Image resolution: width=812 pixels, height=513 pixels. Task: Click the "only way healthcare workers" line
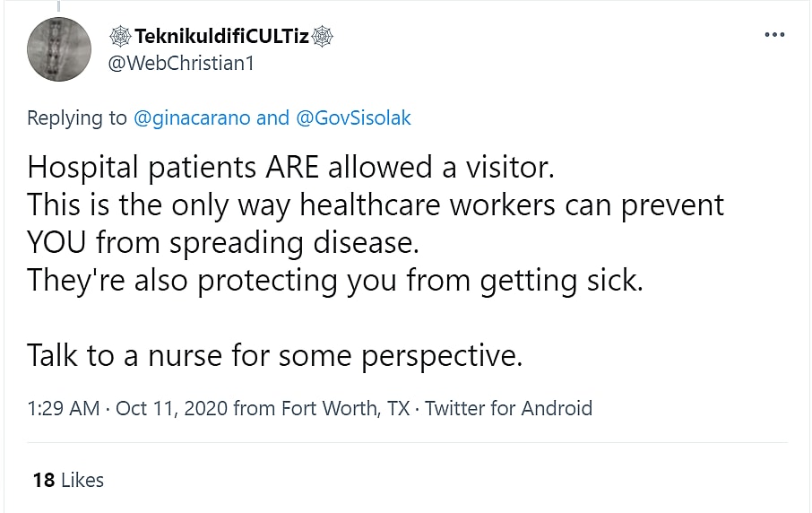point(375,205)
